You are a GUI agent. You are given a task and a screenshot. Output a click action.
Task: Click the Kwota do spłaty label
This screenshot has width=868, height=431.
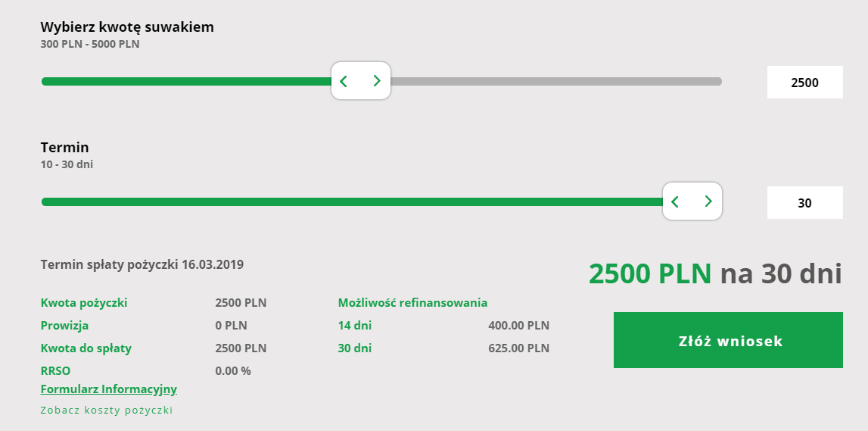click(x=86, y=348)
